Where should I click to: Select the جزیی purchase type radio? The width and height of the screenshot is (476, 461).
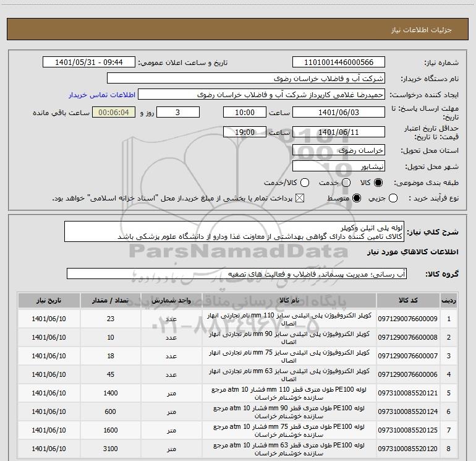coord(393,198)
